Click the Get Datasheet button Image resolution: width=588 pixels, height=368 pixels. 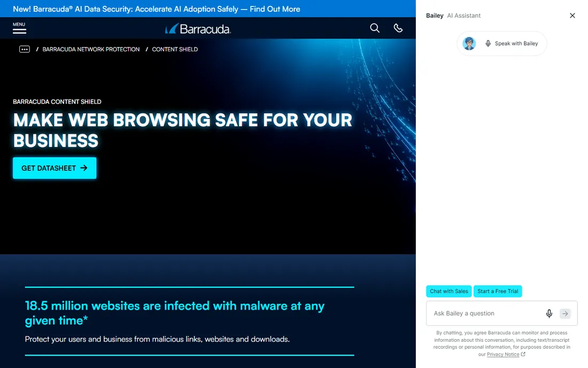(x=55, y=168)
